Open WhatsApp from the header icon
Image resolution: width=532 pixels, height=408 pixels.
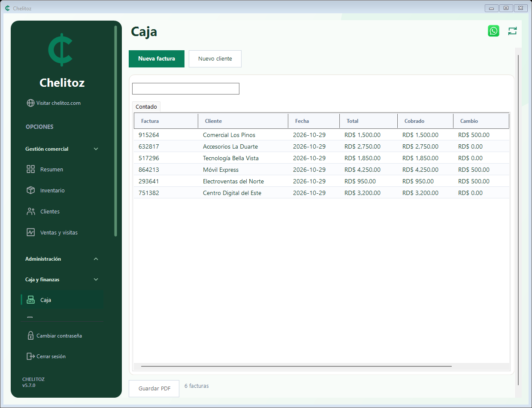click(x=493, y=31)
